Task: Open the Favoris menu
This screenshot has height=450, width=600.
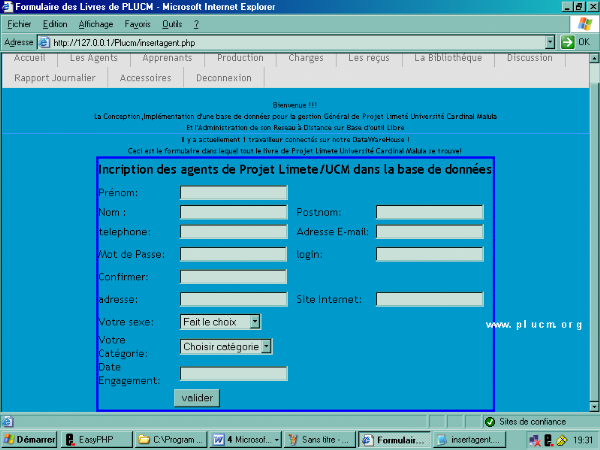Action: tap(137, 24)
